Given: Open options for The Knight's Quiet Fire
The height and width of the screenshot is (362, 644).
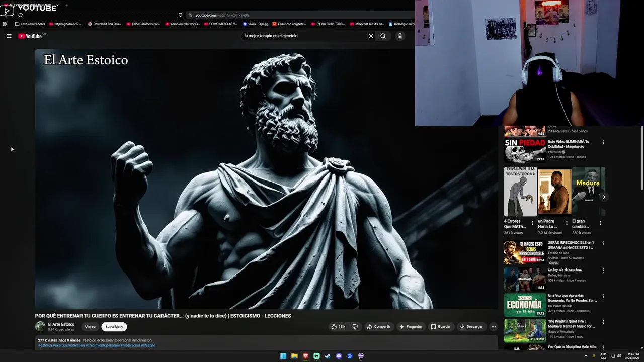Looking at the screenshot, I should coord(603,322).
